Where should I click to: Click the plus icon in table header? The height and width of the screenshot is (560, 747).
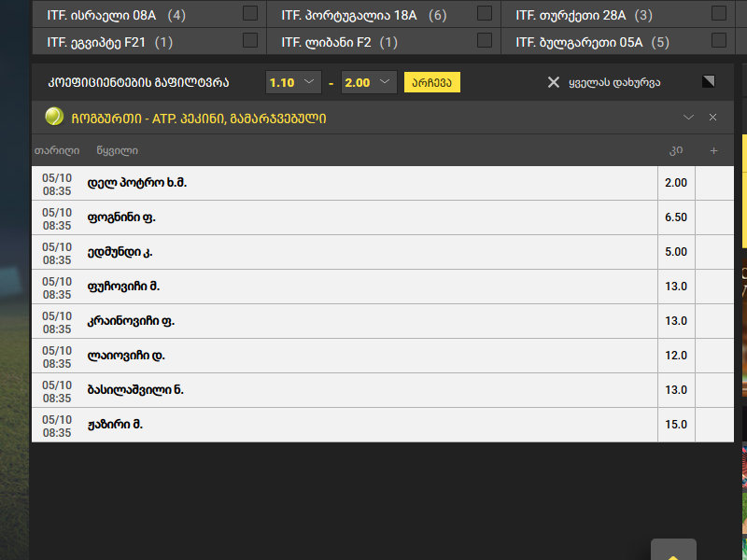pos(713,151)
